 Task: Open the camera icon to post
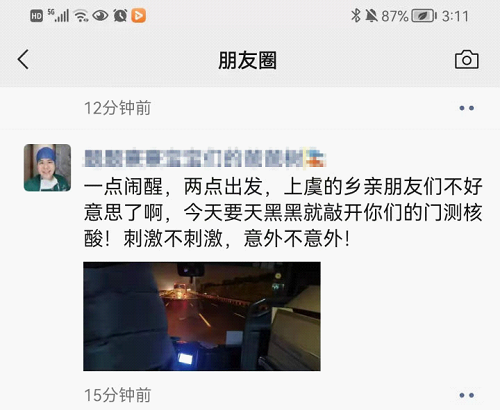467,60
